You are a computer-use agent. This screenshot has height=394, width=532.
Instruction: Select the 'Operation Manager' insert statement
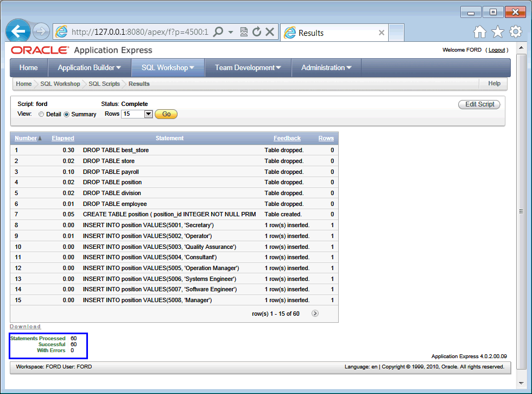[161, 268]
